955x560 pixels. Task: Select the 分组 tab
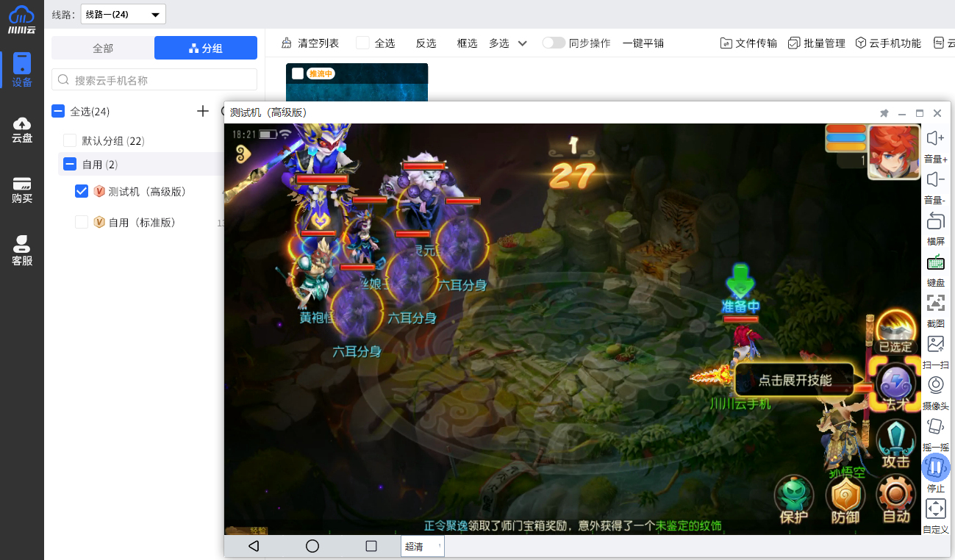click(x=206, y=48)
